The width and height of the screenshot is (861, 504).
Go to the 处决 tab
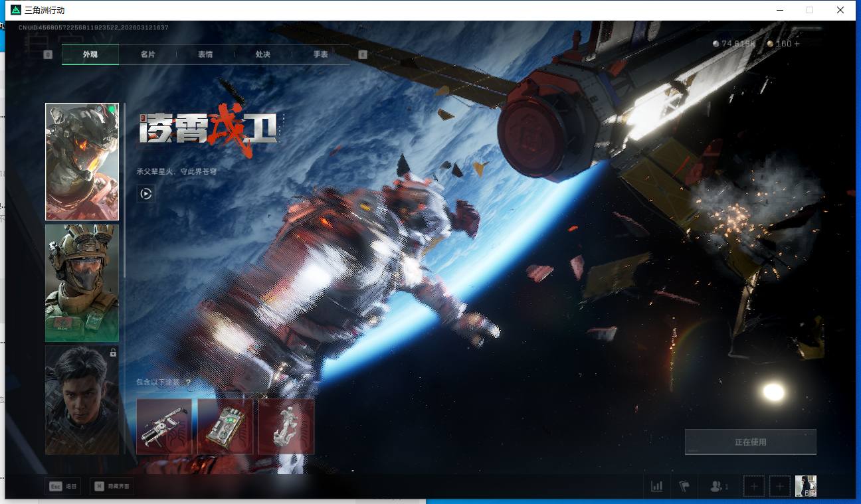click(262, 54)
